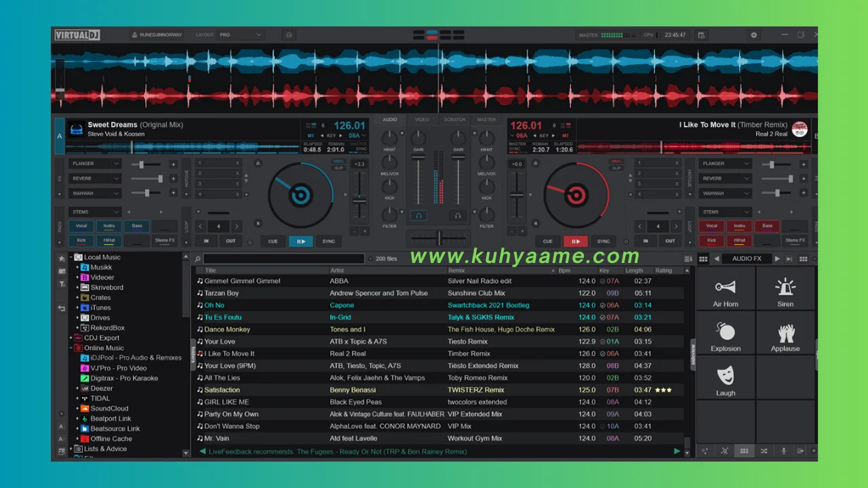Open the STEMS pads dropdown on right deck

tap(726, 212)
